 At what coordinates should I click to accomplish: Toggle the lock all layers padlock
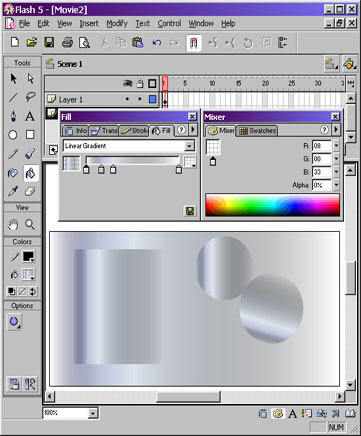[x=140, y=83]
